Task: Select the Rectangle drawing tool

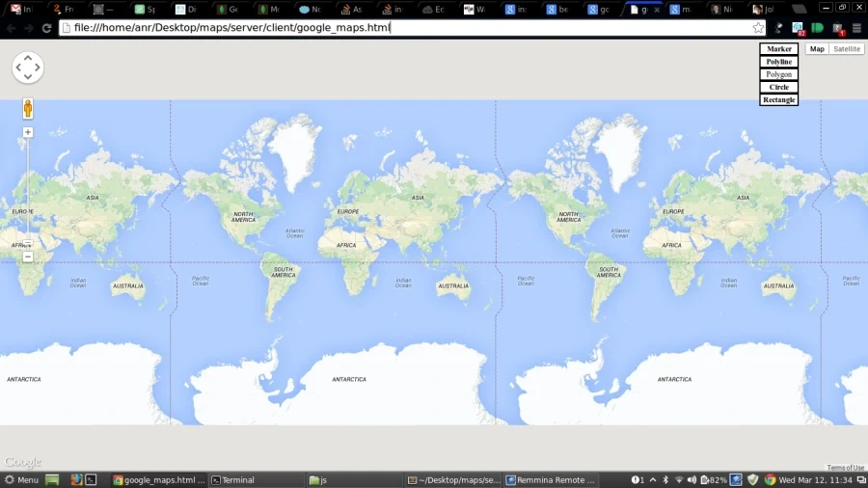Action: [778, 99]
